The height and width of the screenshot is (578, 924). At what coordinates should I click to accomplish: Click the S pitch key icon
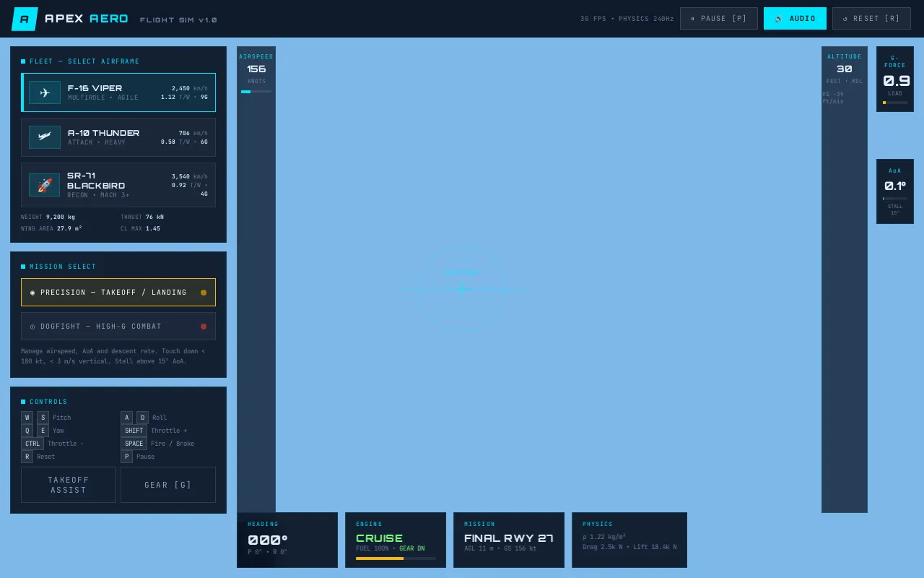tap(43, 418)
